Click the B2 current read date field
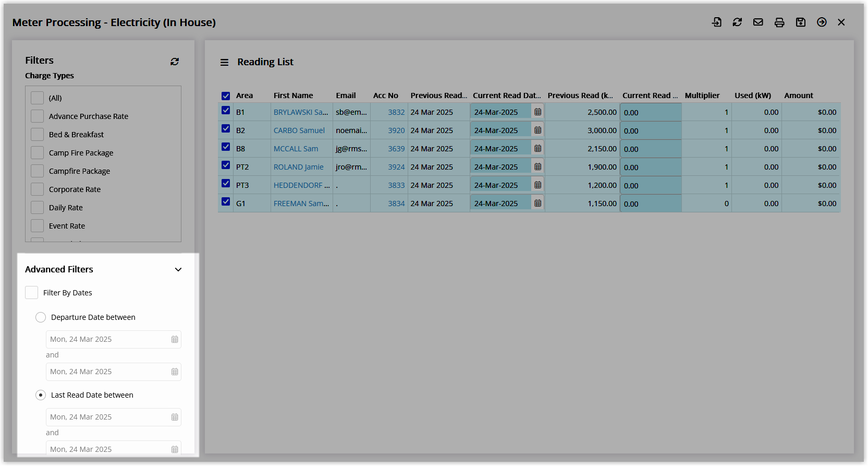This screenshot has width=868, height=466. [x=501, y=130]
